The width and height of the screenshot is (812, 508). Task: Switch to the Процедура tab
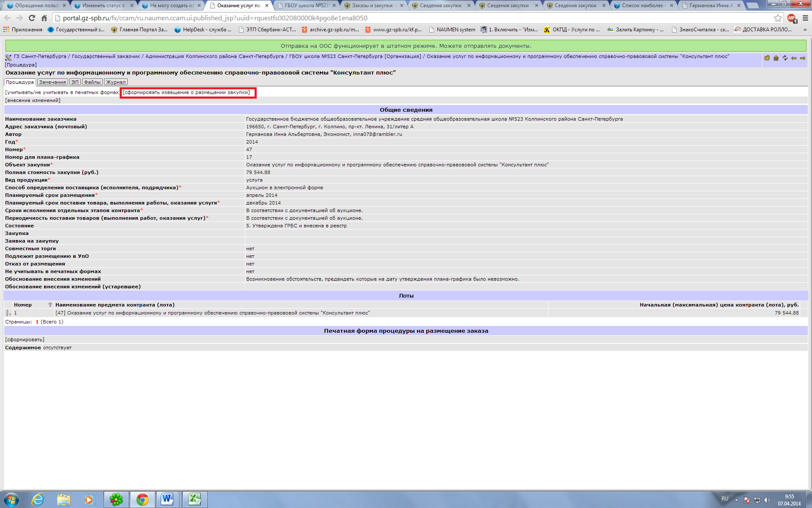20,82
